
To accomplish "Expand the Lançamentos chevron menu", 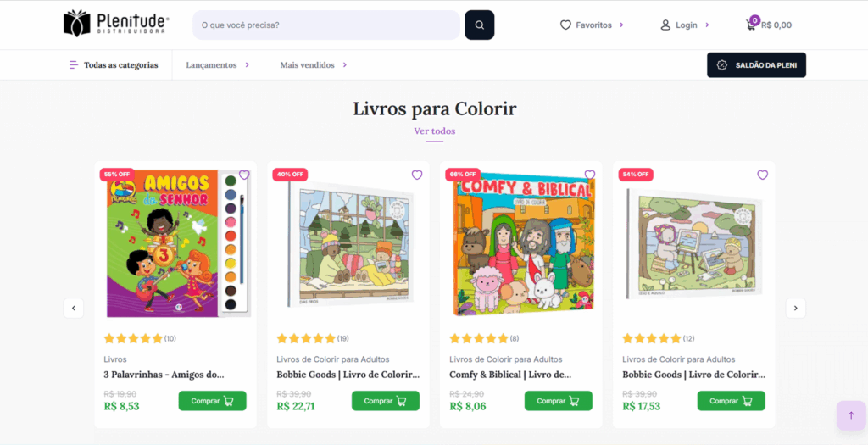I will (247, 65).
